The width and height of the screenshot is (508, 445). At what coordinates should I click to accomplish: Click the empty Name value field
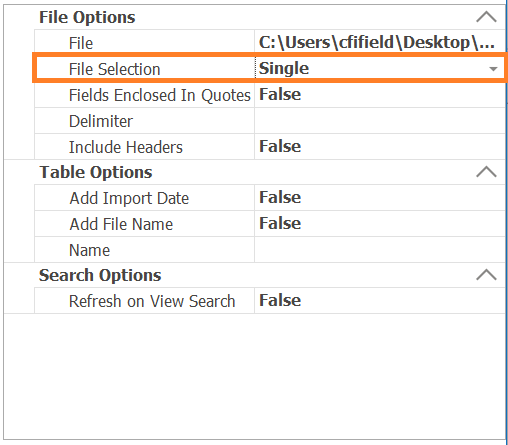point(380,250)
